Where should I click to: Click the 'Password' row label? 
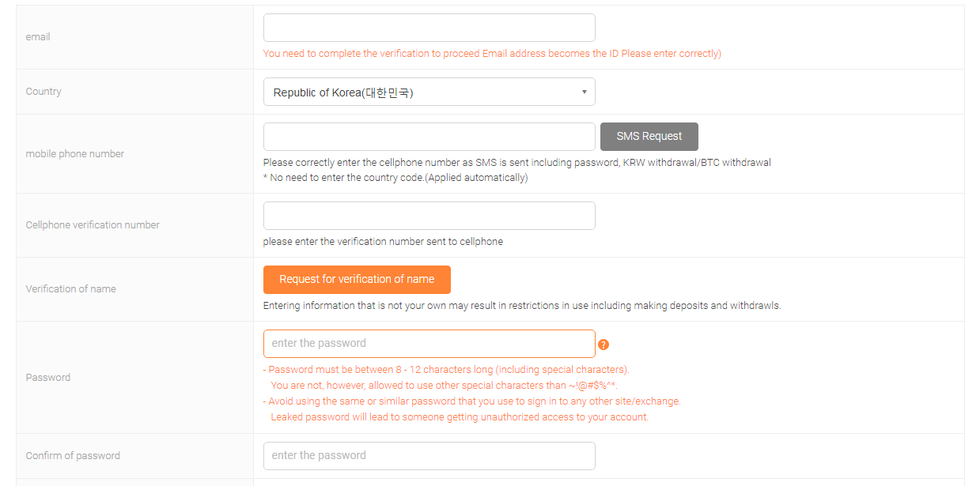pyautogui.click(x=47, y=378)
